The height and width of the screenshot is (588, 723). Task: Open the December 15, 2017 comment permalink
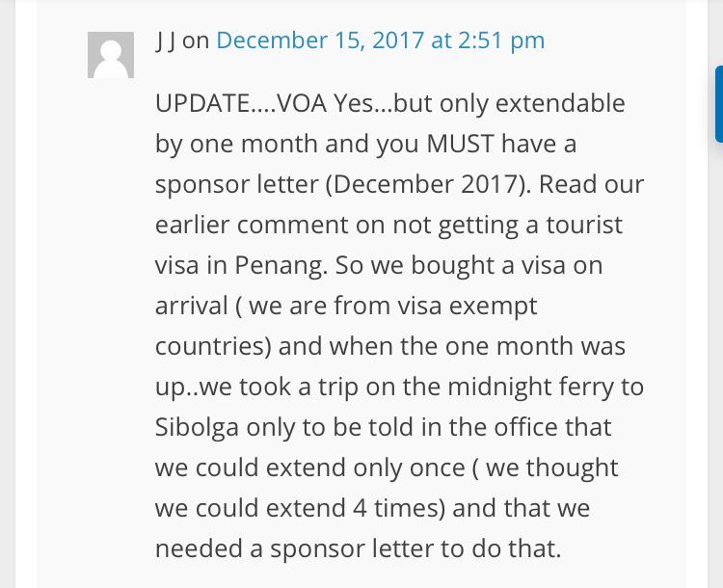tap(380, 40)
